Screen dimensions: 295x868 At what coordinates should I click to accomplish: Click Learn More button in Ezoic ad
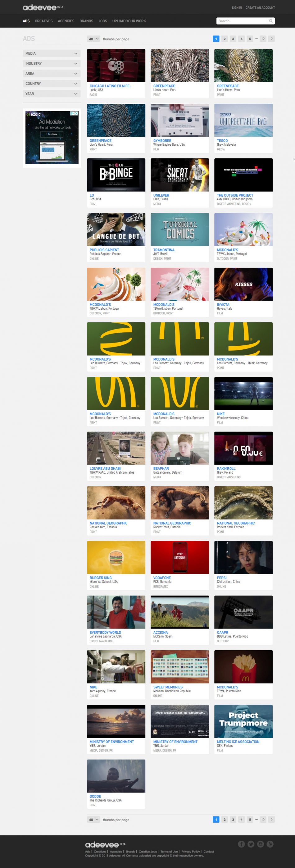tap(52, 134)
